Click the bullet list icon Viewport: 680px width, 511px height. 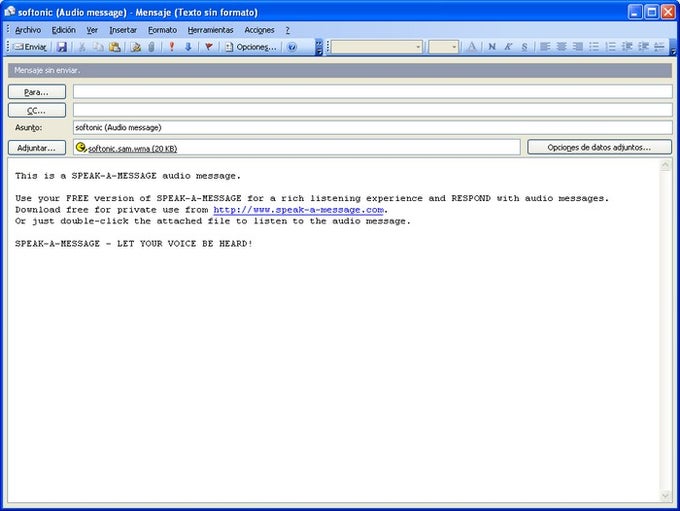(x=594, y=47)
